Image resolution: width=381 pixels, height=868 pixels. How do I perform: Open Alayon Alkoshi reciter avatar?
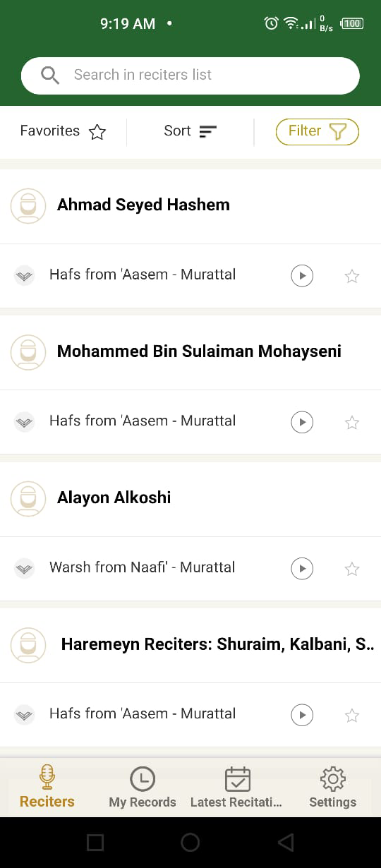(28, 499)
